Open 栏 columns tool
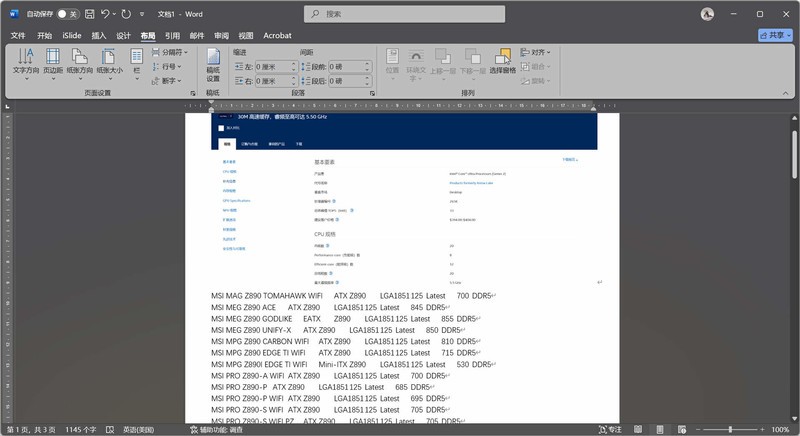This screenshot has height=436, width=800. (137, 64)
